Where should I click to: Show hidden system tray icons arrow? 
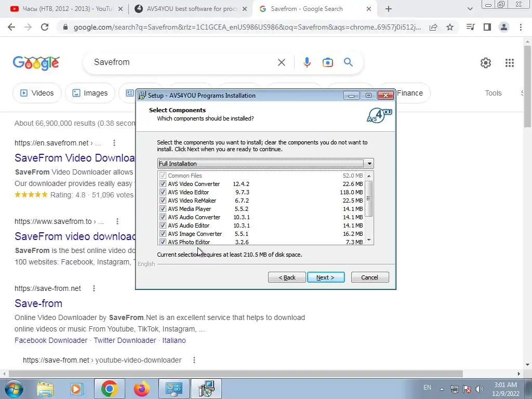click(442, 390)
